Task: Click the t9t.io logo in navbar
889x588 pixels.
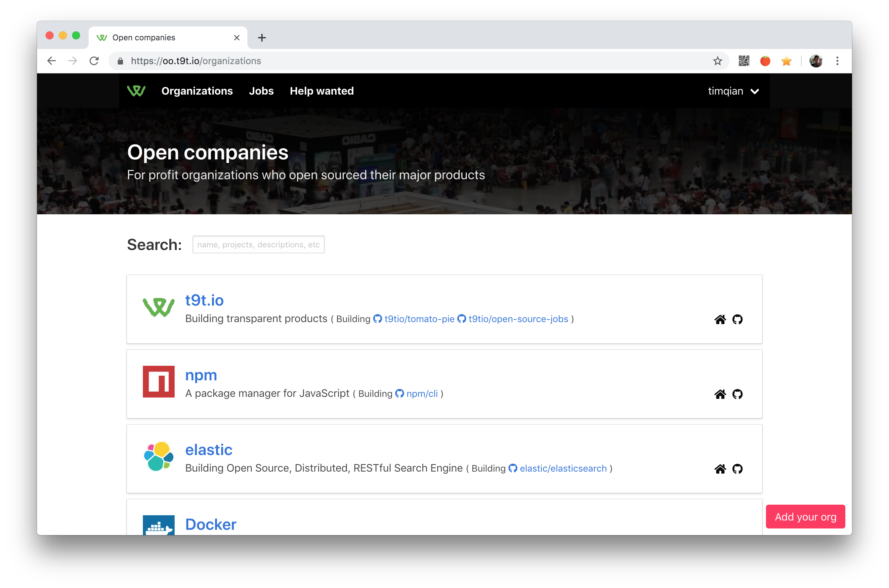Action: click(x=136, y=91)
